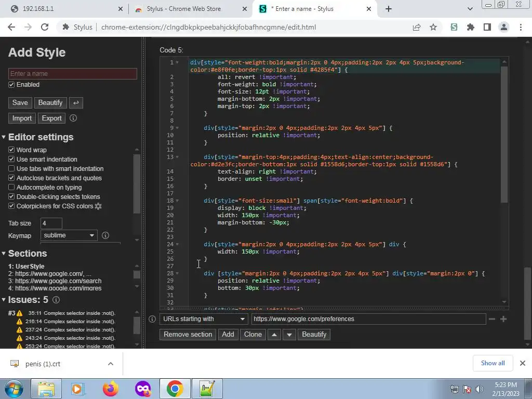Expand the penis (1).crt download options
Image resolution: width=532 pixels, height=399 pixels.
[x=111, y=364]
